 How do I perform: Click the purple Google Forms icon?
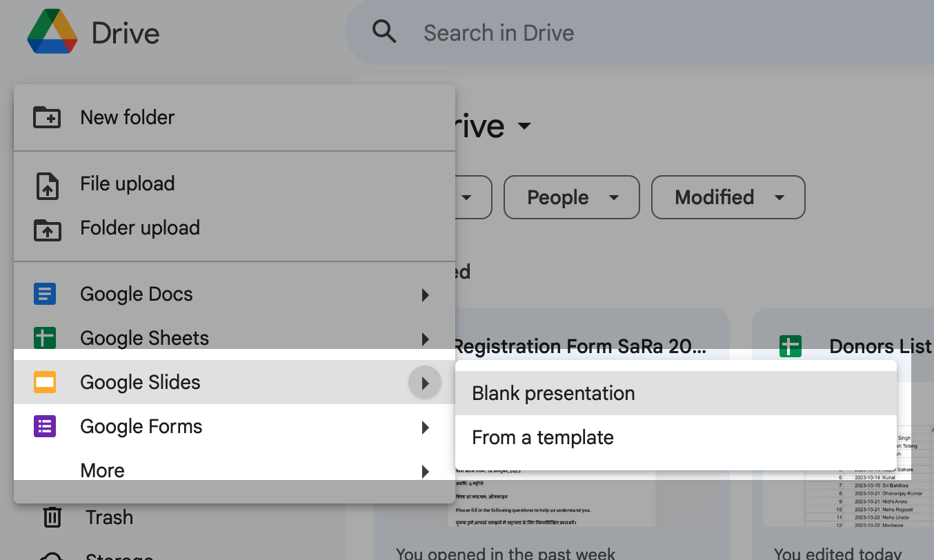[x=45, y=426]
